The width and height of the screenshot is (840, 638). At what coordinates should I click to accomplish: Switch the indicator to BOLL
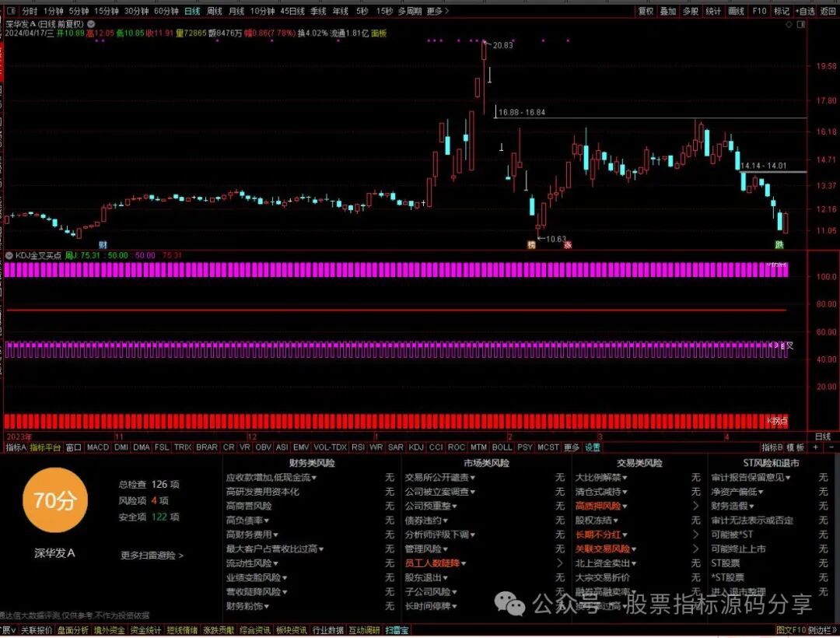pyautogui.click(x=502, y=447)
